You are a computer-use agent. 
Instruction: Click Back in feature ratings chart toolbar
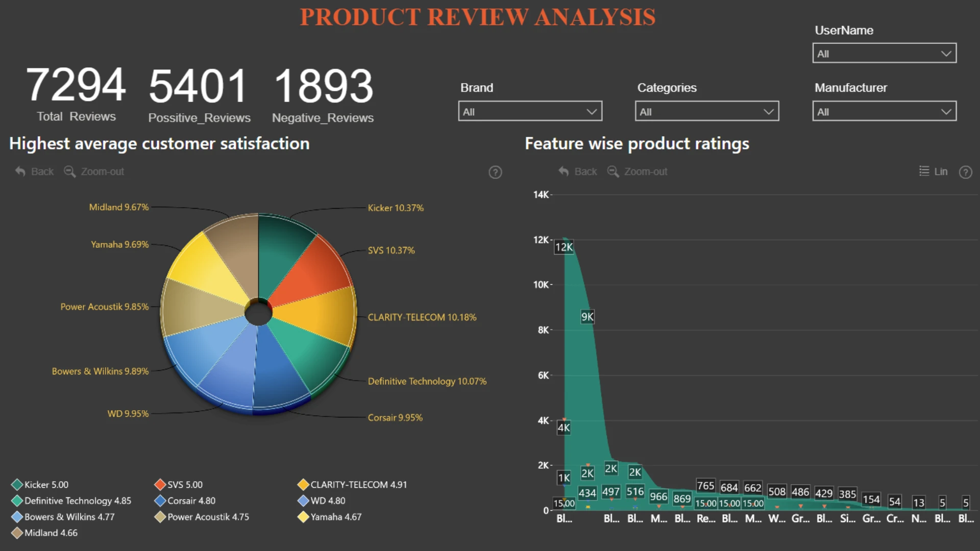tap(577, 171)
